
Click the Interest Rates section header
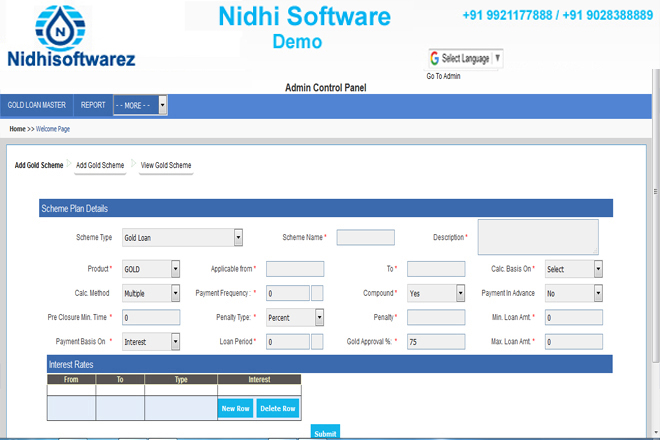tap(330, 364)
